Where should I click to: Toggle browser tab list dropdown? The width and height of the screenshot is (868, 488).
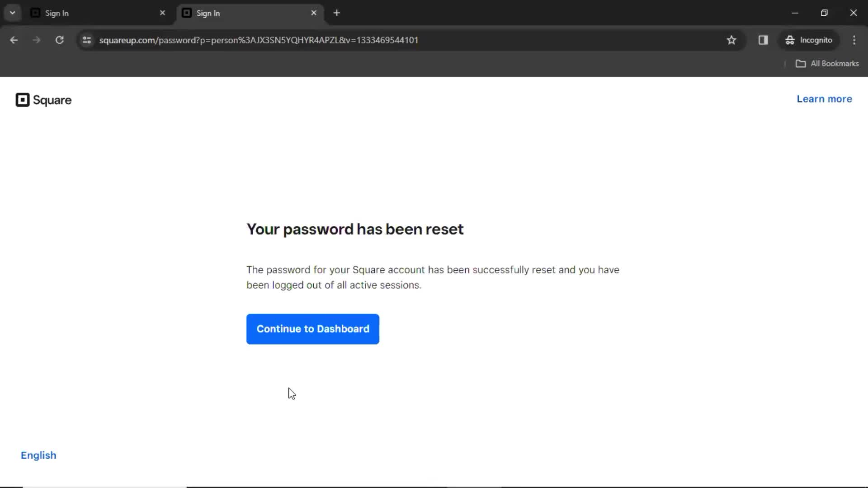(12, 13)
